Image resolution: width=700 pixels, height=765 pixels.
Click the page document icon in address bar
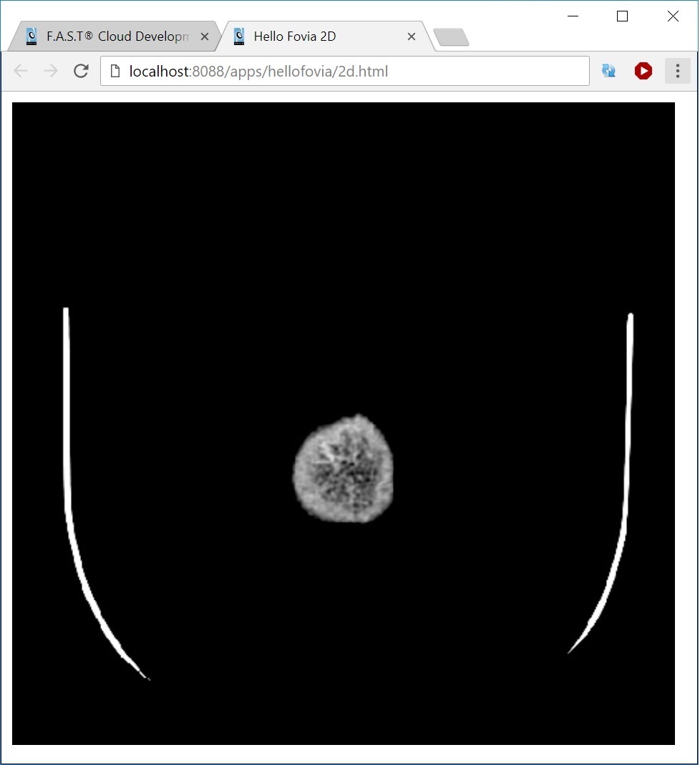tap(115, 71)
